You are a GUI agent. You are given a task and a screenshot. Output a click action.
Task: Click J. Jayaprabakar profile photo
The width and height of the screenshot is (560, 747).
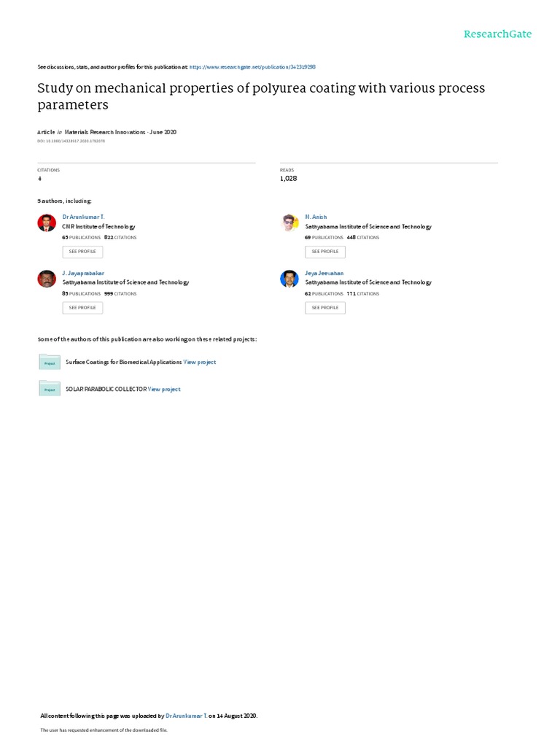[x=47, y=279]
